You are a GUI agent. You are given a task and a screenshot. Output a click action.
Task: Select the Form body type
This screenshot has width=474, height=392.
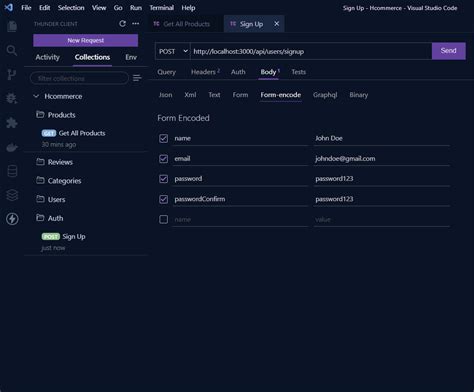240,95
